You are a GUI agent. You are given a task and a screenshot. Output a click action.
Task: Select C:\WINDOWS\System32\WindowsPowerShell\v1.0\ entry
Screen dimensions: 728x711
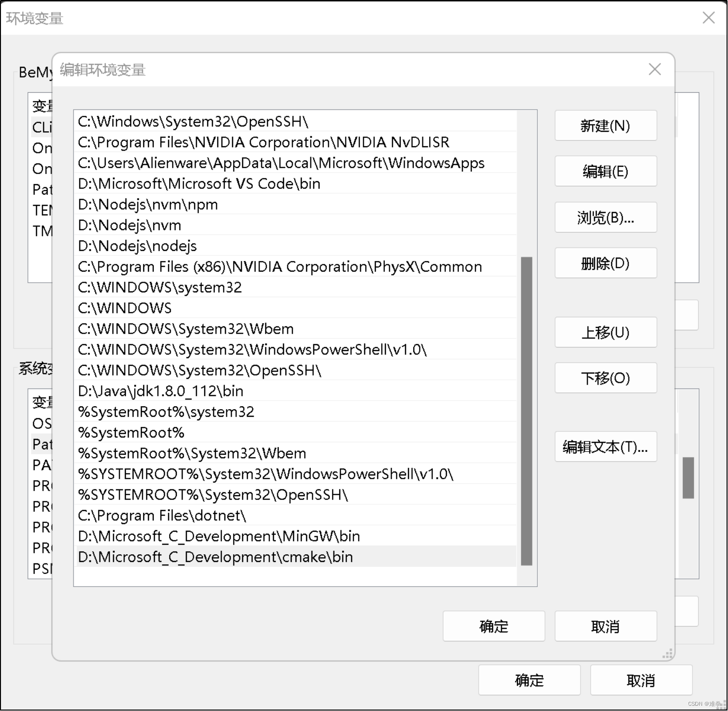(x=296, y=349)
